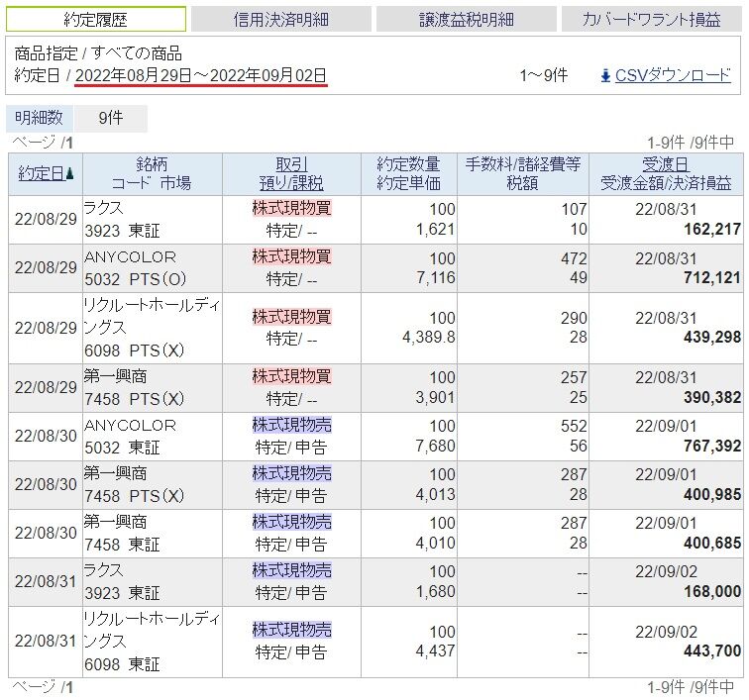Switch to the 譲渡益税明細 tab
Viewport: 749px width, 700px height.
(x=467, y=19)
